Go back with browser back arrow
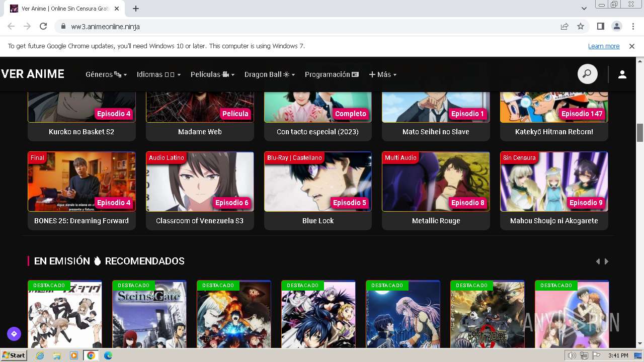The height and width of the screenshot is (362, 644). (11, 26)
